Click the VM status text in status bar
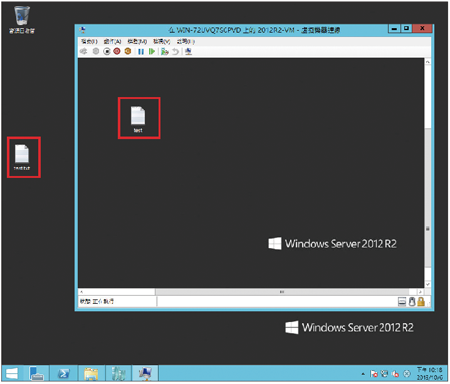The height and width of the screenshot is (384, 450). (97, 301)
